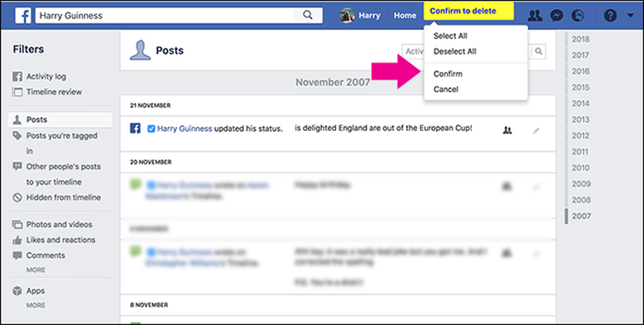Jump to year 2009 in timeline
Screen dimensions: 644x325
(580, 184)
